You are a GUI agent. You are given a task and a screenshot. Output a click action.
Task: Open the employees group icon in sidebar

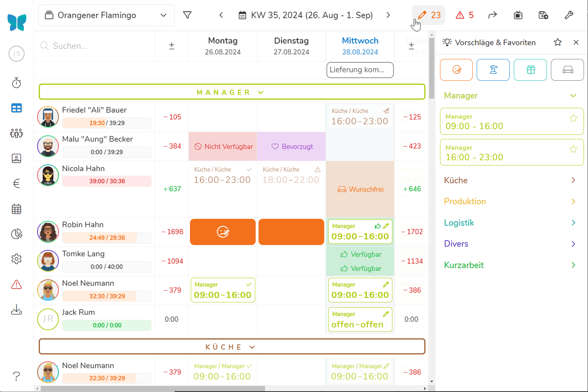click(x=17, y=133)
